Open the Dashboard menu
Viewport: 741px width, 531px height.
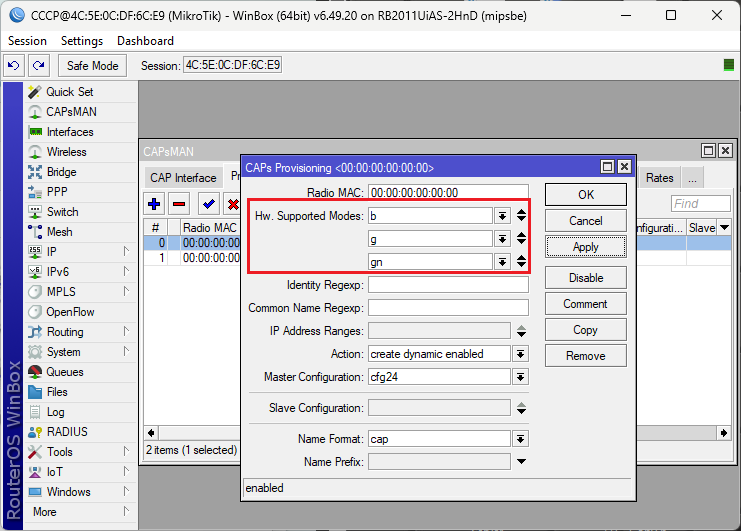pos(145,41)
